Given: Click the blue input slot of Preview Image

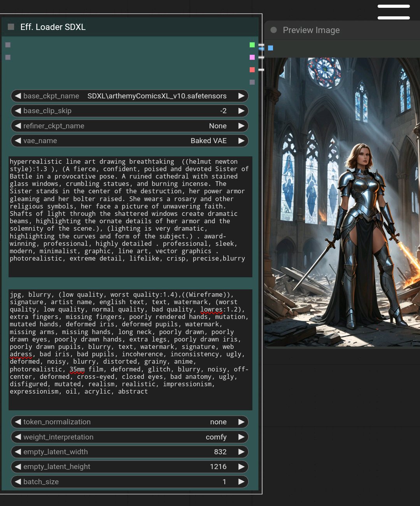Looking at the screenshot, I should (271, 48).
